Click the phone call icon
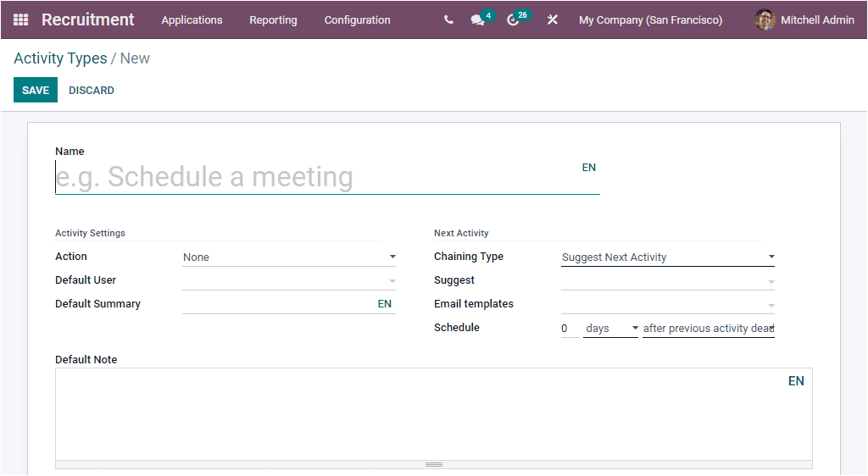 point(448,19)
